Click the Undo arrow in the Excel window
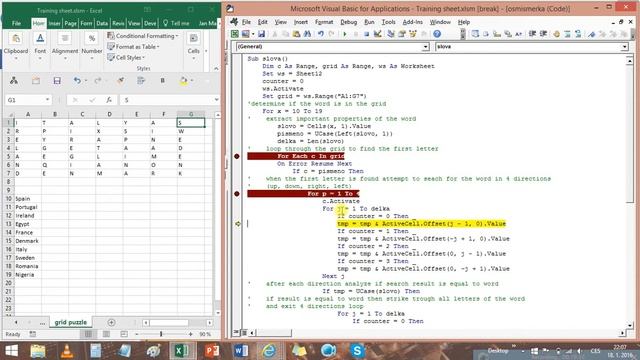Viewport: 640px width, 360px height. [x=77, y=81]
